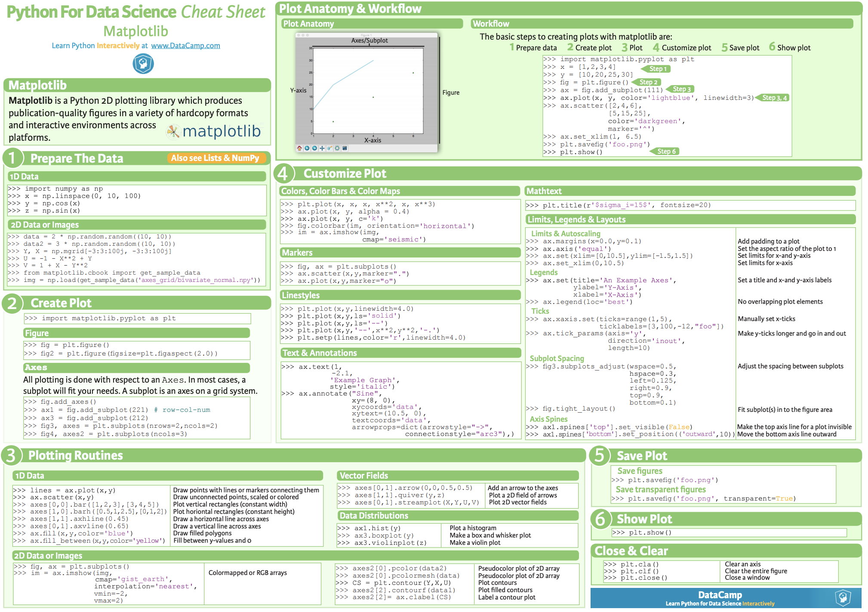Click the 'Axis Spines' subheading
The width and height of the screenshot is (868, 612).
[548, 419]
